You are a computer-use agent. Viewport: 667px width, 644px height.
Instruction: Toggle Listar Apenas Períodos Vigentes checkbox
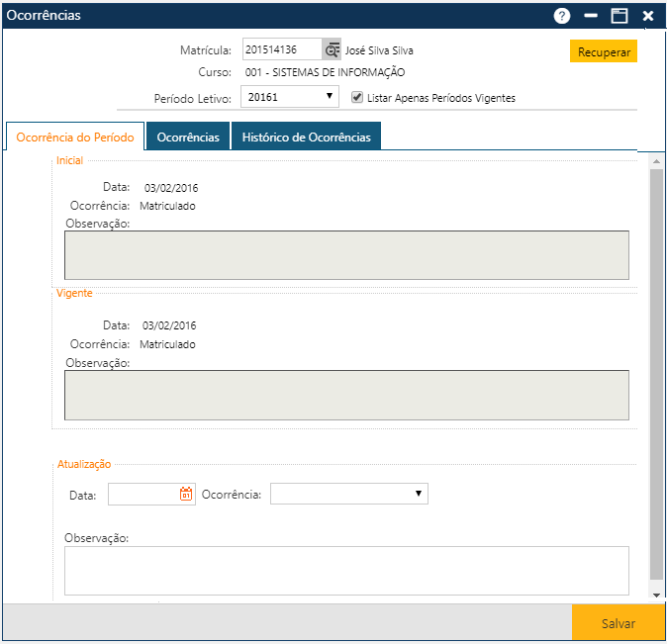358,98
